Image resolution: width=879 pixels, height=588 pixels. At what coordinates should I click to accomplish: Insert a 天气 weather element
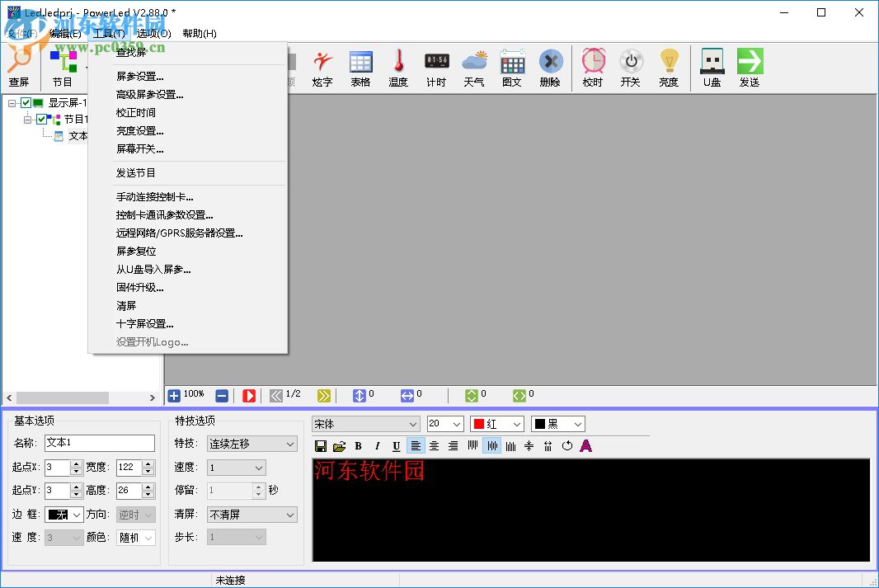pyautogui.click(x=474, y=67)
